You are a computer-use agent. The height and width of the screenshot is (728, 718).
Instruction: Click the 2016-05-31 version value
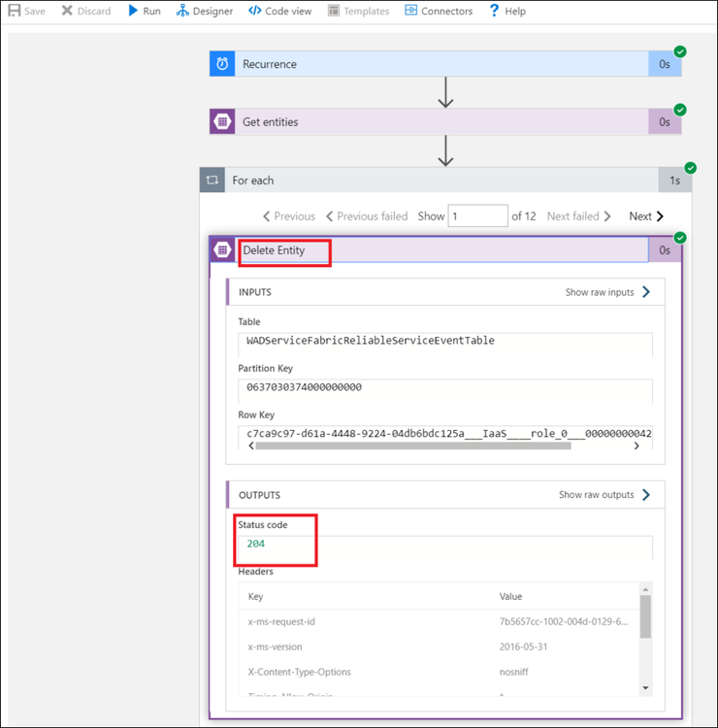pyautogui.click(x=523, y=646)
